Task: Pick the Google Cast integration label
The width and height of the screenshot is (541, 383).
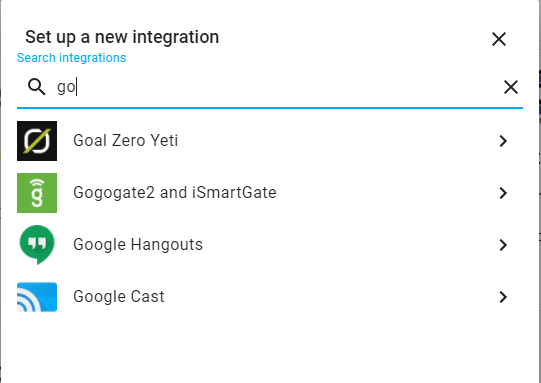Action: (x=119, y=297)
